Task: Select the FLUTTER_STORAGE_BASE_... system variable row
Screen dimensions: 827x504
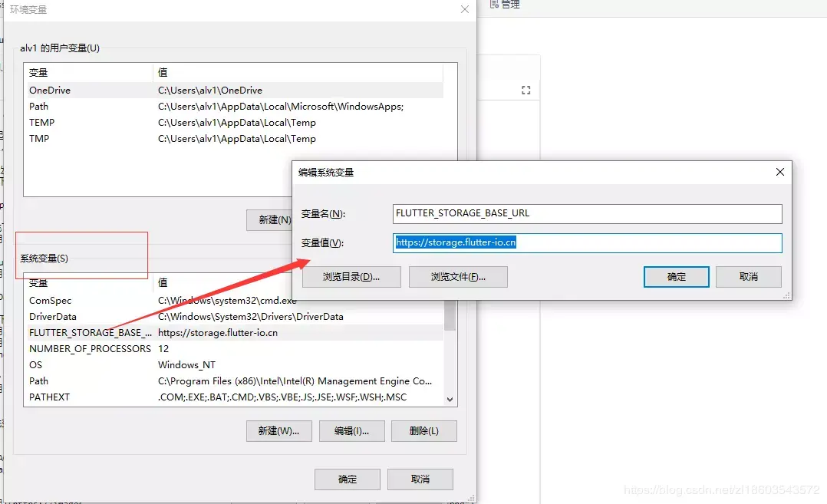Action: pyautogui.click(x=236, y=333)
